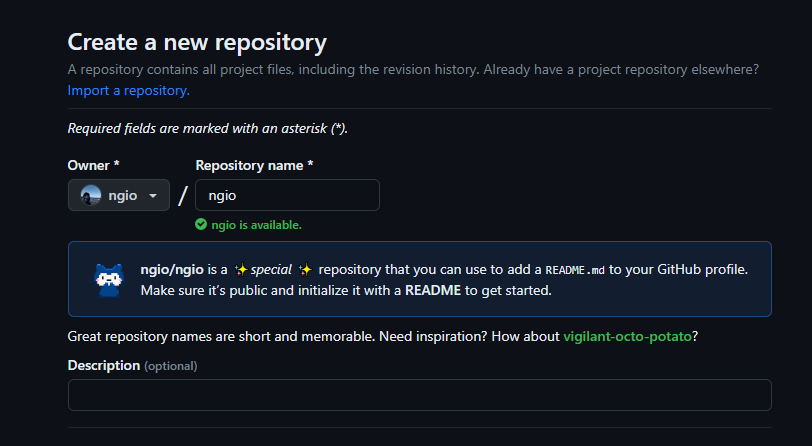Focus the Description optional text field
The width and height of the screenshot is (812, 446).
[x=419, y=395]
